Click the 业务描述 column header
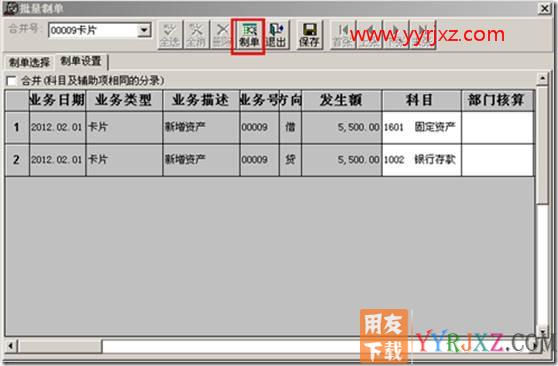Viewport: 558px width, 366px height. 201,100
